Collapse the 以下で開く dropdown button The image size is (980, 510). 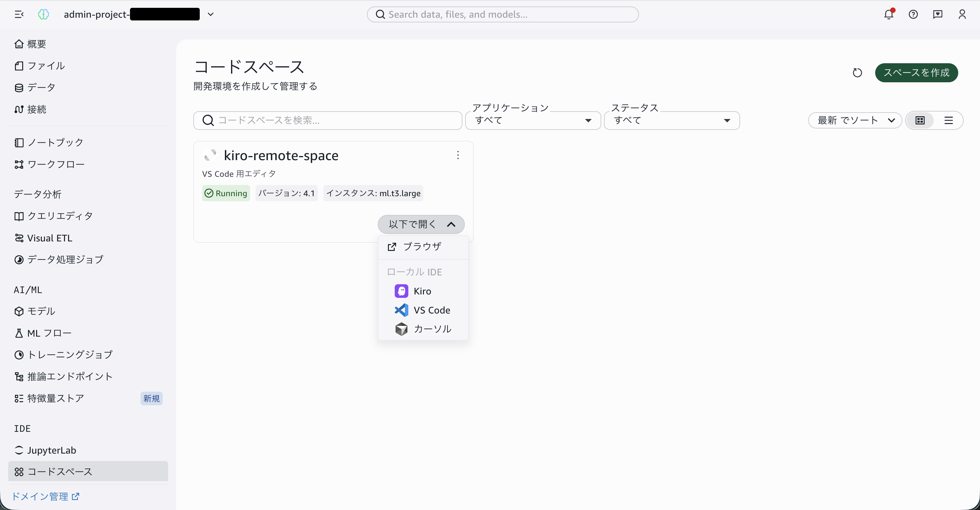click(x=421, y=224)
